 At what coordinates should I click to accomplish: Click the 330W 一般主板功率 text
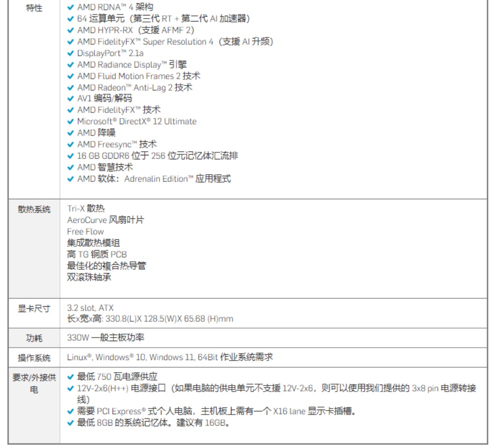105,338
